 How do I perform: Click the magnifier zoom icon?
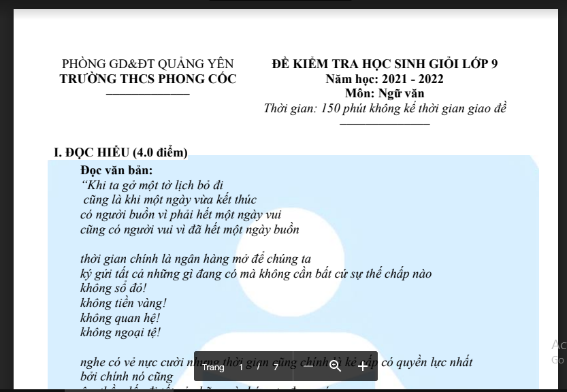click(x=334, y=366)
